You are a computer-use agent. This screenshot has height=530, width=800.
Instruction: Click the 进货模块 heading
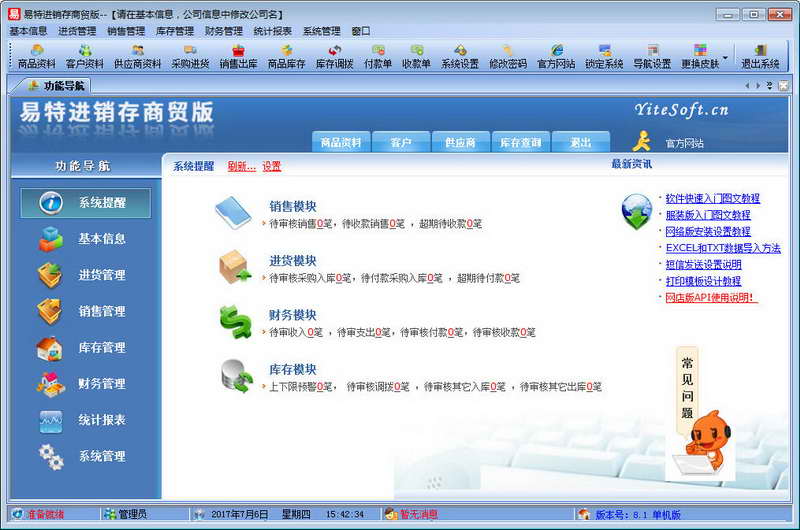[x=293, y=261]
